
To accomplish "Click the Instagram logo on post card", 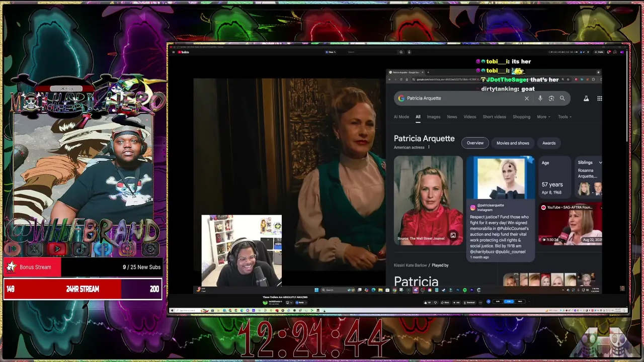I will pos(472,208).
